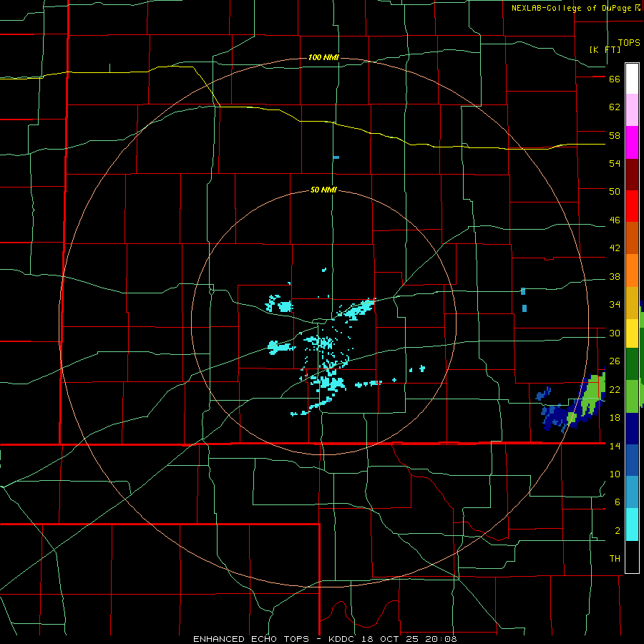Screen dimensions: 644x644
Task: Click the dark red swatch between 50 and 54
Action: [632, 175]
